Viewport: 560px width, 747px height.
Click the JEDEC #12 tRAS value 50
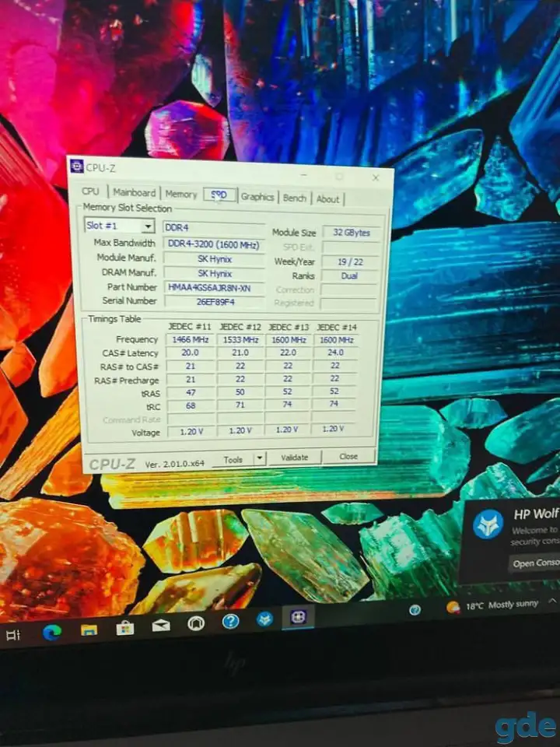240,392
